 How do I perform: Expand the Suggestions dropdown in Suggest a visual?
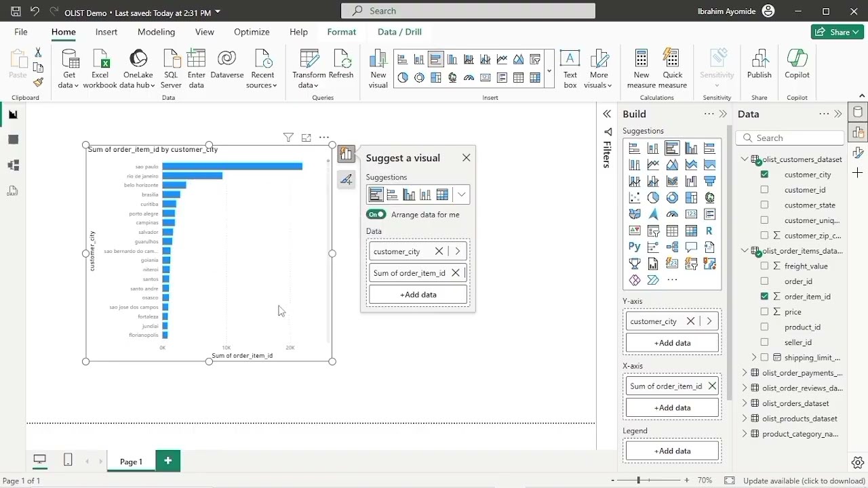[461, 195]
